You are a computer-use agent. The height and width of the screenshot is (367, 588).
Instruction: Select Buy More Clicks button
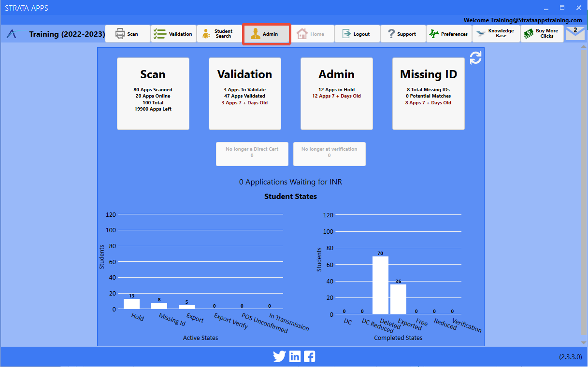542,34
